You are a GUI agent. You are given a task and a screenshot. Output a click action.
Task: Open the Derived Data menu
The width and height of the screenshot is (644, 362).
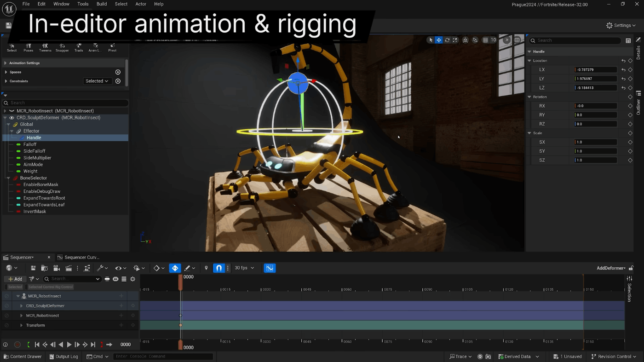tap(518, 356)
